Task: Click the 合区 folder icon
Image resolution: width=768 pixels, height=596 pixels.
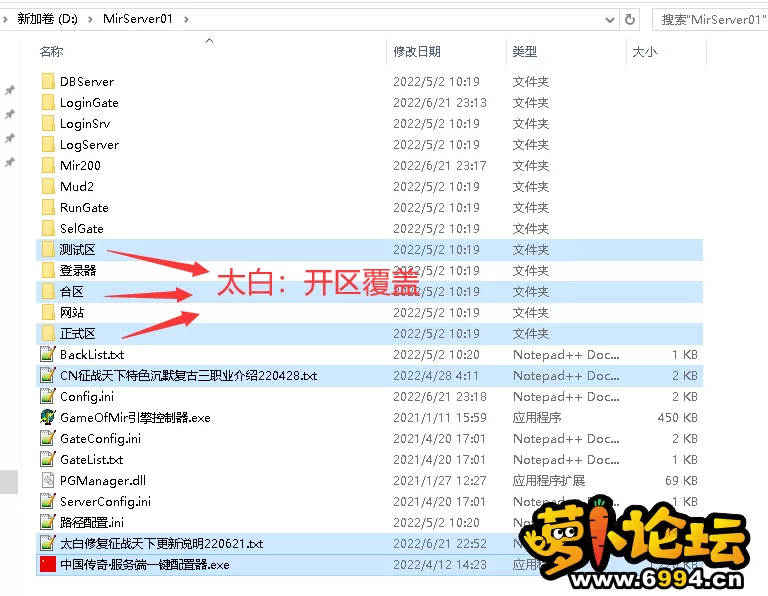Action: click(48, 291)
